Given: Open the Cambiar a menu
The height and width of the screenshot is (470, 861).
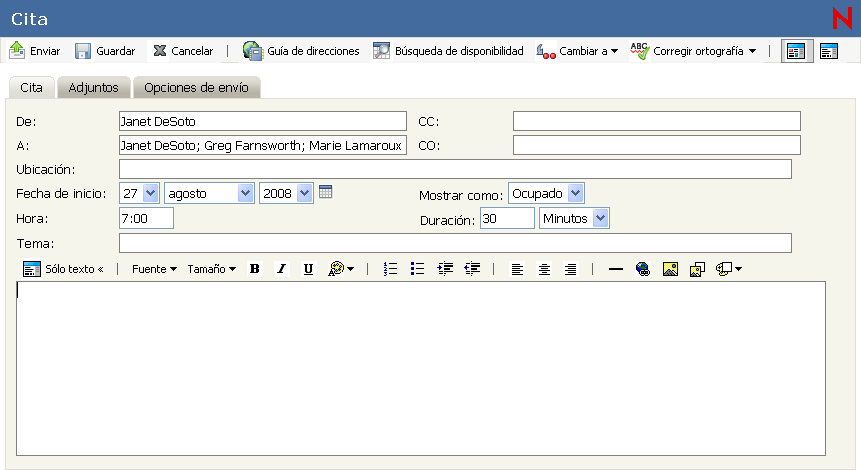Looking at the screenshot, I should coord(577,51).
